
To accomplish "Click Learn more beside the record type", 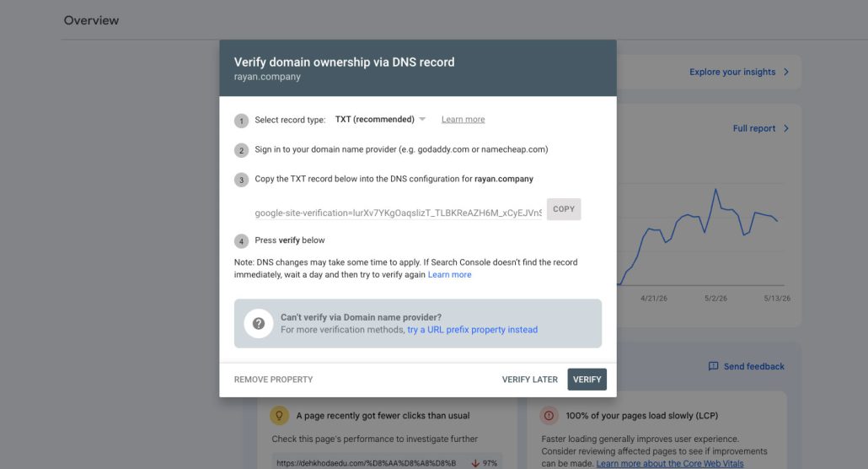I will click(463, 119).
